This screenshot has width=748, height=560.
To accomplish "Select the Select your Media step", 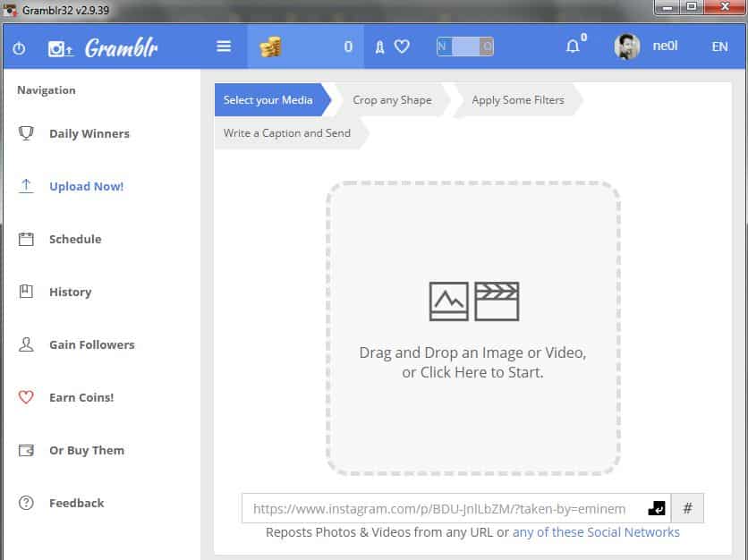I will click(x=273, y=100).
